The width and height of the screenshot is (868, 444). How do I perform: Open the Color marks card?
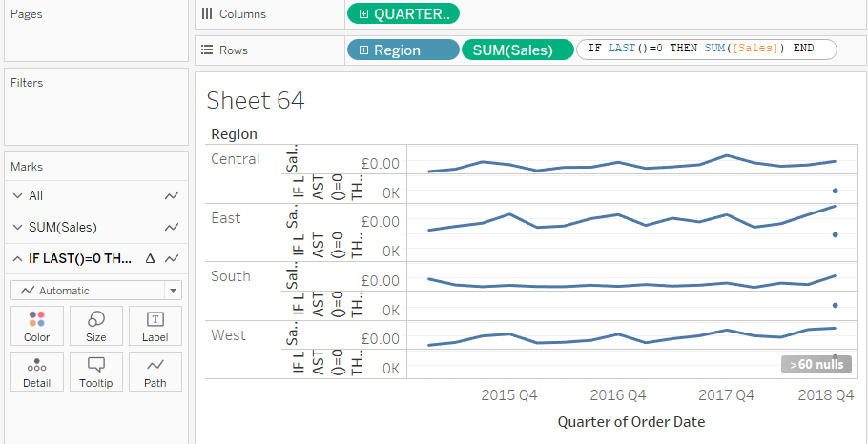[x=37, y=325]
